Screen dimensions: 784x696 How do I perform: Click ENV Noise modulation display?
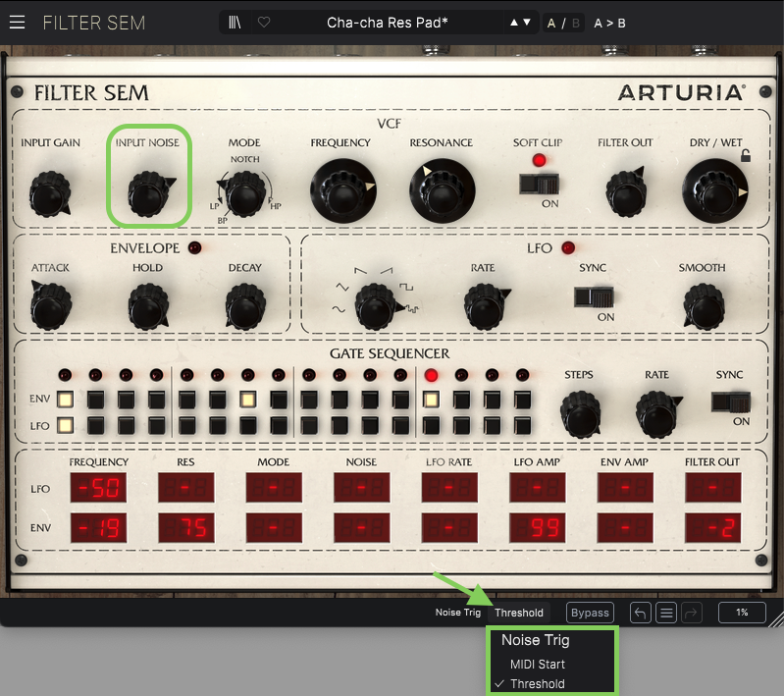pyautogui.click(x=361, y=527)
